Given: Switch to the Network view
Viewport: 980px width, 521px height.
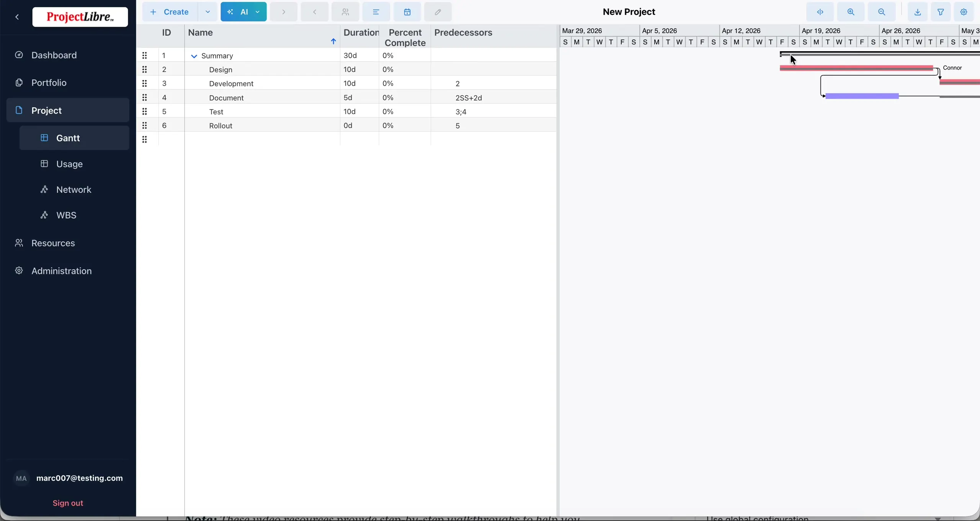Looking at the screenshot, I should click(74, 189).
